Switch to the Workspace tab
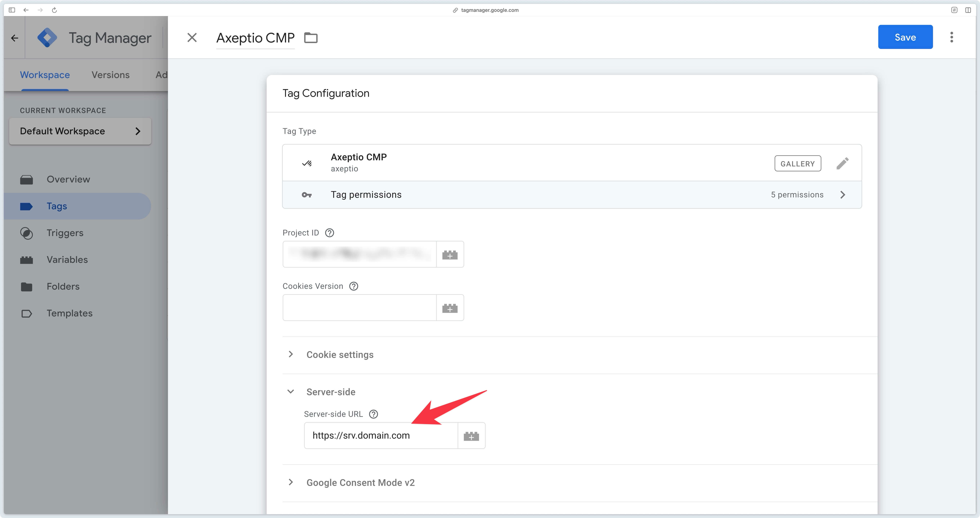Screen dimensions: 980x518 click(45, 75)
